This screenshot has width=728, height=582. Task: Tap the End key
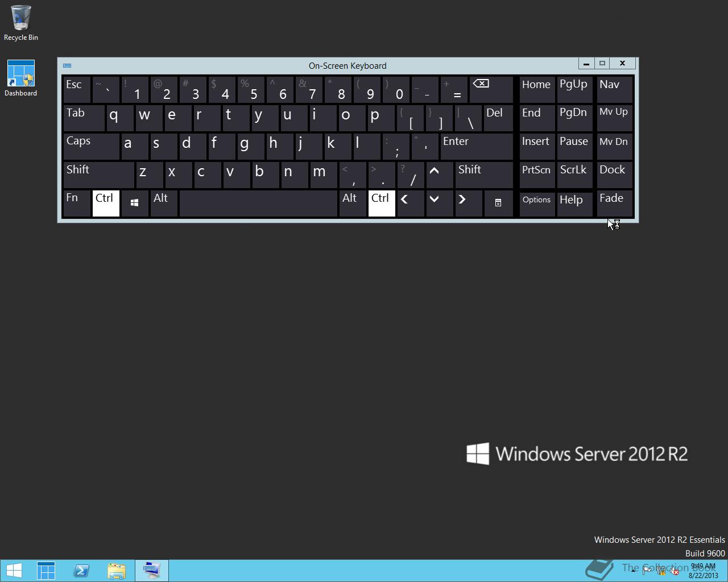click(x=537, y=118)
